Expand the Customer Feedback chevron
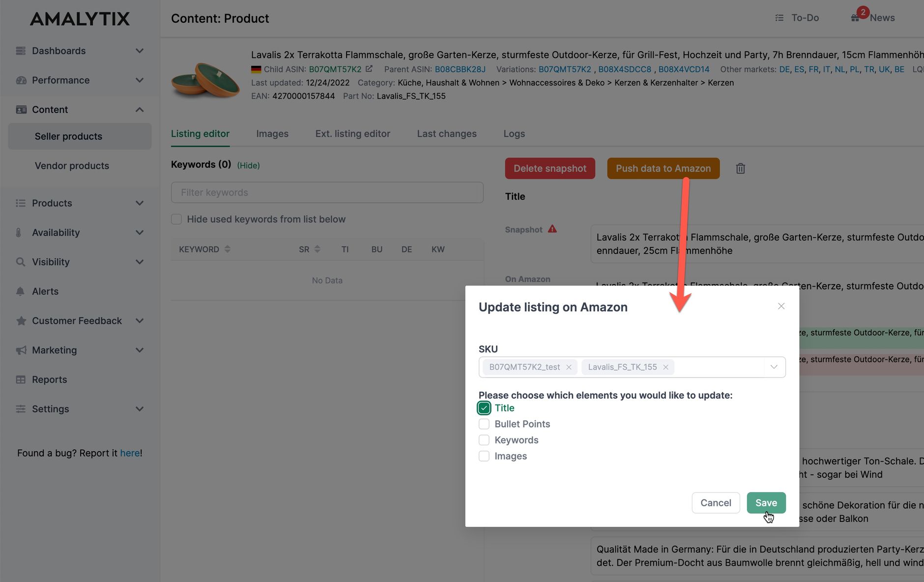This screenshot has height=582, width=924. tap(140, 321)
